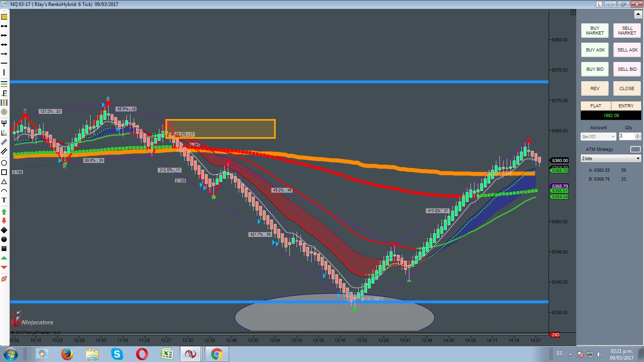Image resolution: width=644 pixels, height=362 pixels.
Task: Select the Ray arrow drawing tool
Action: pyautogui.click(x=4, y=54)
